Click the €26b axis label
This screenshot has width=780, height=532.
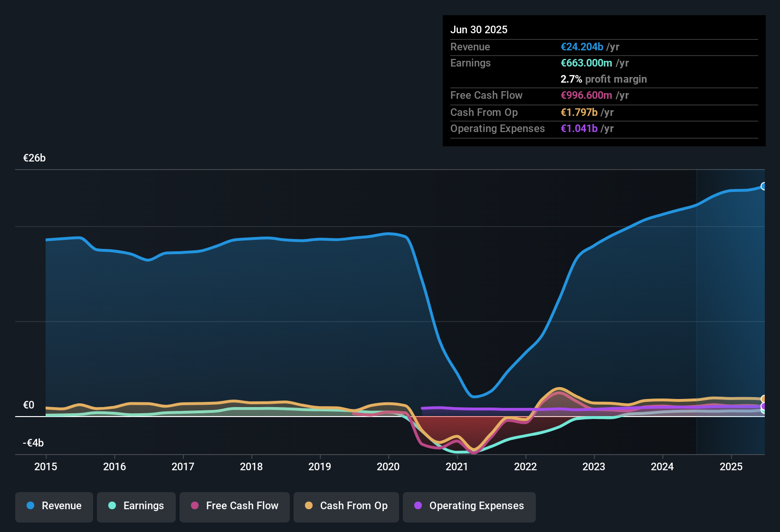34,158
